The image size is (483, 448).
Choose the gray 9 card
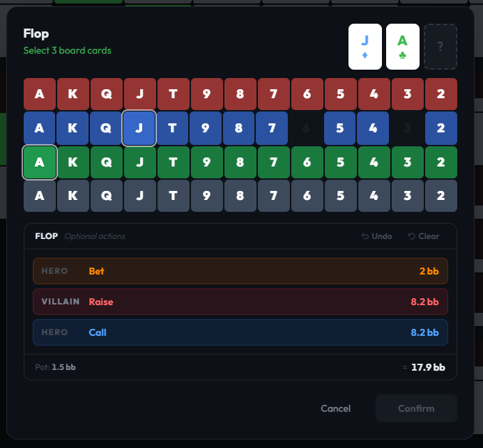pos(207,196)
